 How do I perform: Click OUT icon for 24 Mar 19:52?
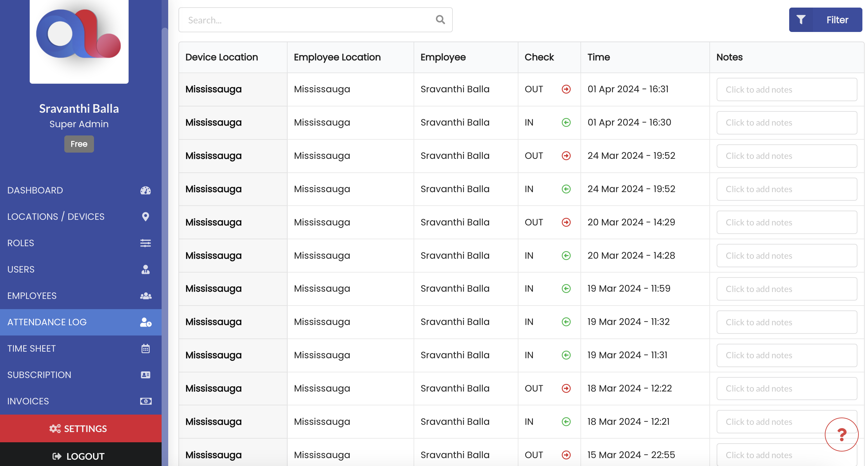pos(566,156)
